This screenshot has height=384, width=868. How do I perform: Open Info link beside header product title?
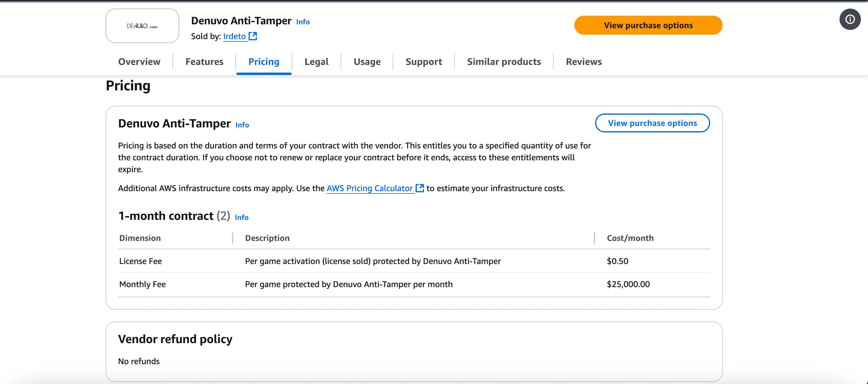[x=303, y=22]
